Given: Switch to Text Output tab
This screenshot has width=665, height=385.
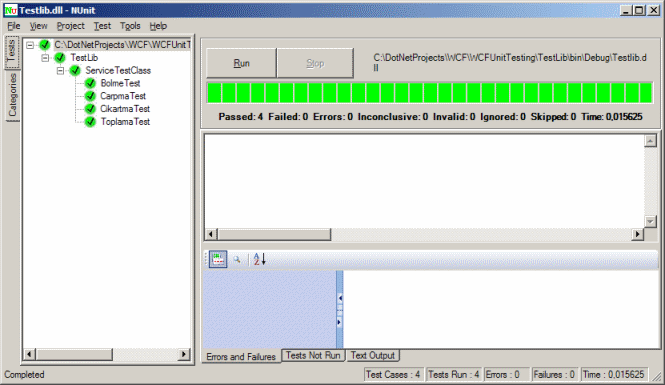Looking at the screenshot, I should coord(373,356).
